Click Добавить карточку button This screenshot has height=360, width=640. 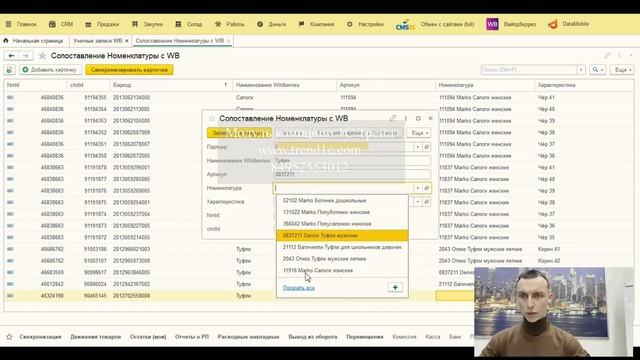[50, 70]
